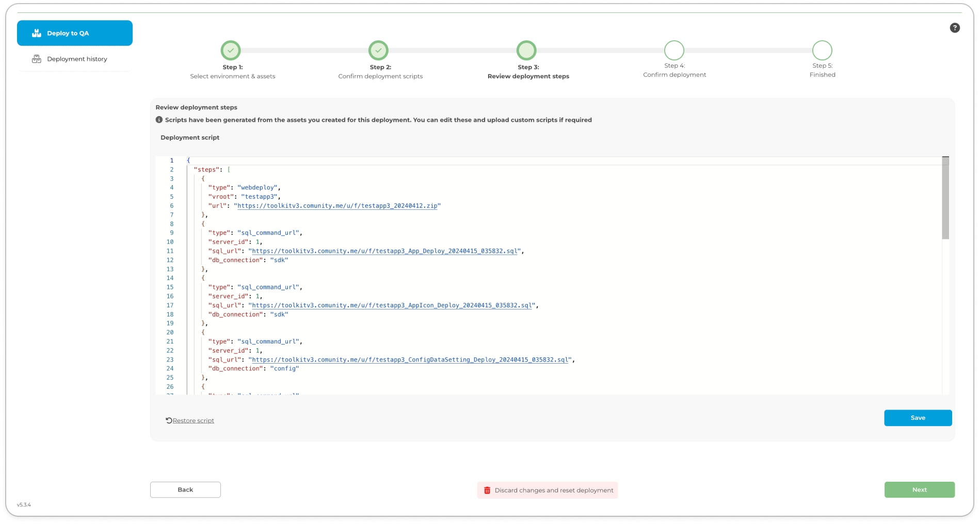Click the trash icon for discard changes
This screenshot has height=524, width=980.
pos(487,490)
